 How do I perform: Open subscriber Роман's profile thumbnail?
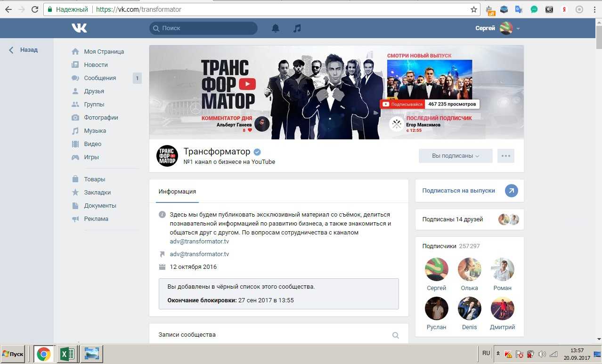tap(502, 269)
